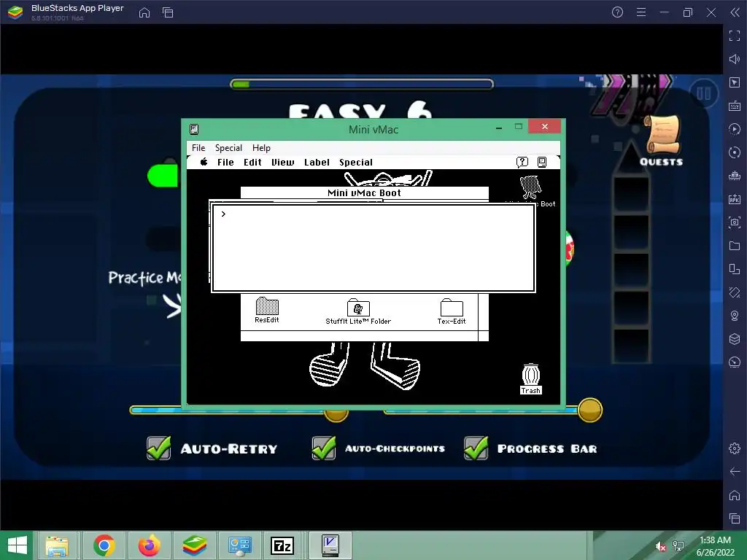Click the left slider gold knob

coord(336,415)
